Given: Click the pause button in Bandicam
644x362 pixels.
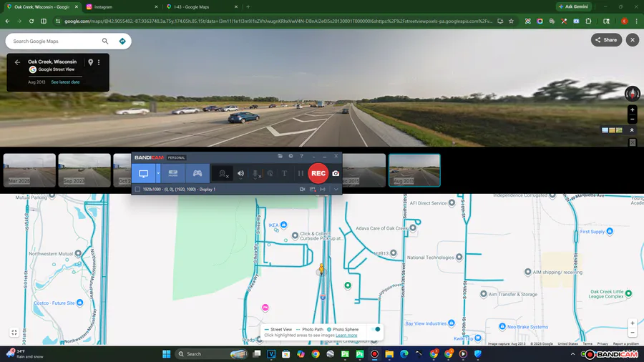Looking at the screenshot, I should click(x=301, y=174).
